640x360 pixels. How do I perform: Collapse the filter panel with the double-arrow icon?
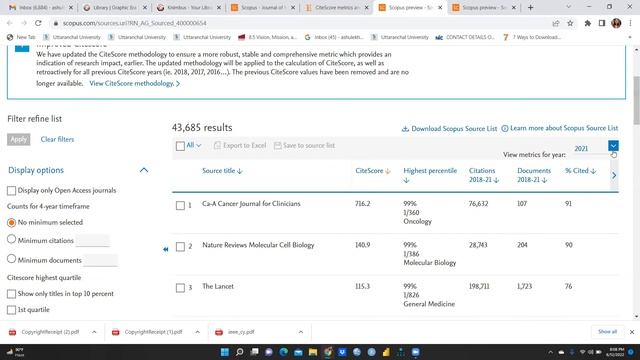point(165,249)
